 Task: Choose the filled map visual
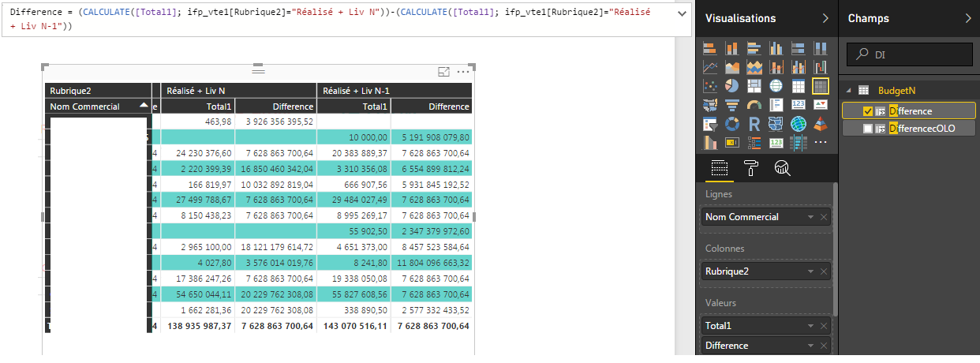coord(709,104)
